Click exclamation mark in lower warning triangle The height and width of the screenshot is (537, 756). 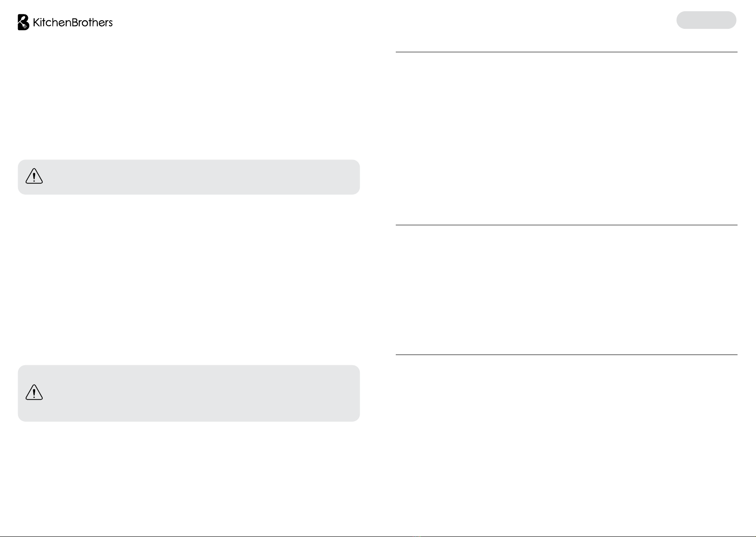tap(34, 394)
